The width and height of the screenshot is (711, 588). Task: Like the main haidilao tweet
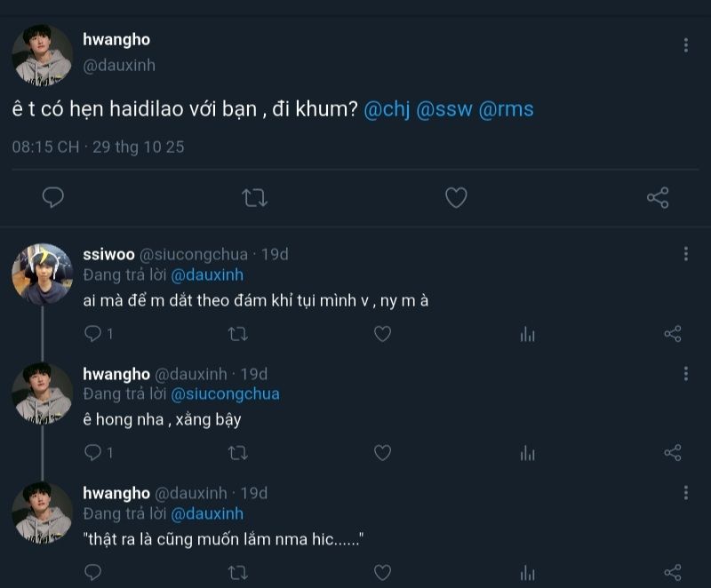coord(456,197)
